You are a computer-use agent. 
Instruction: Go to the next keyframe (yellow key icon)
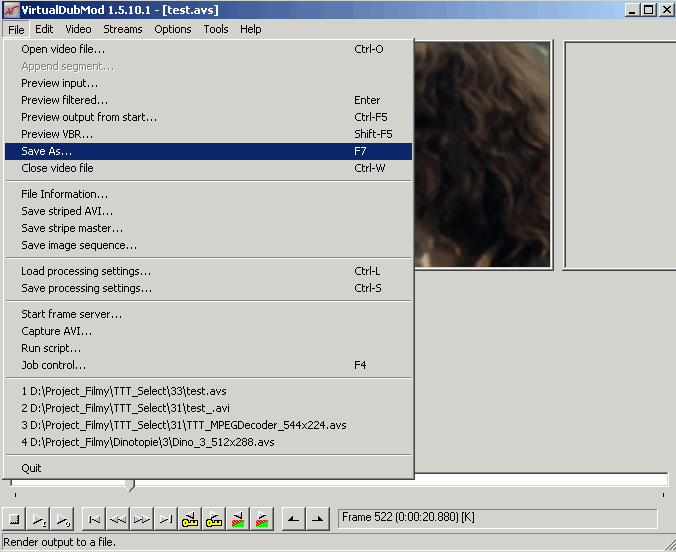click(214, 519)
